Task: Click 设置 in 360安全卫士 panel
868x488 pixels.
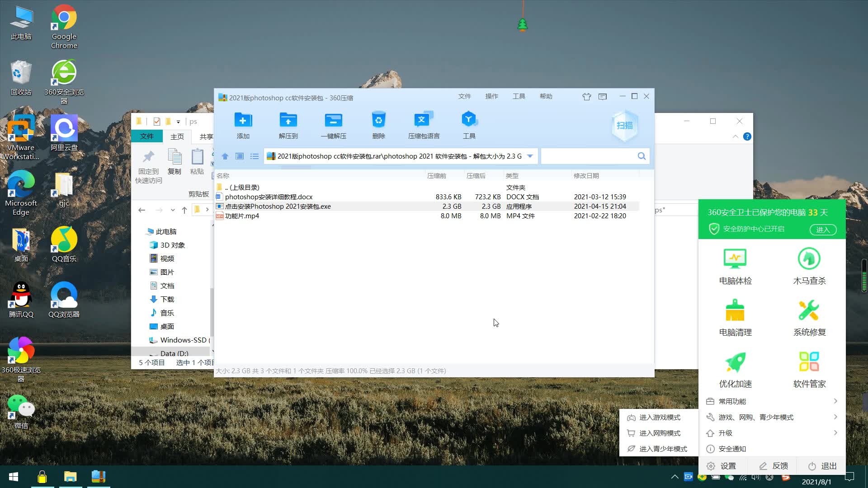Action: click(722, 466)
